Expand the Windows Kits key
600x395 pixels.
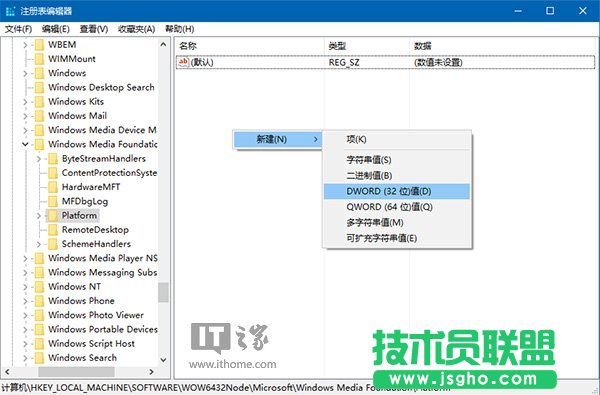pyautogui.click(x=25, y=102)
